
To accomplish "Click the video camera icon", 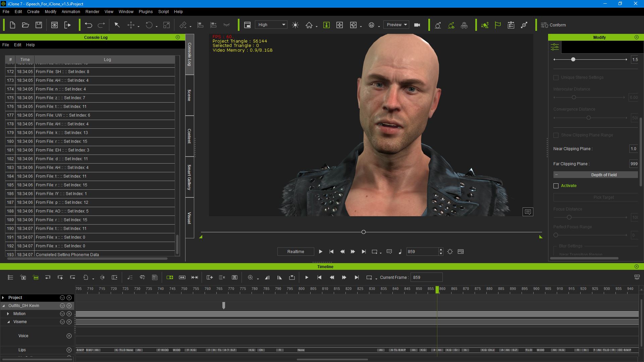I will 417,25.
